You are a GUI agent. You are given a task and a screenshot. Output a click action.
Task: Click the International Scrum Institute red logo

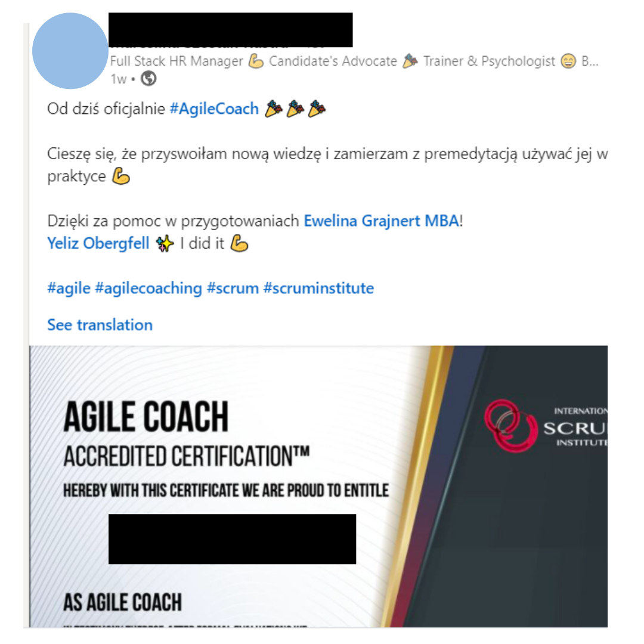click(x=510, y=426)
